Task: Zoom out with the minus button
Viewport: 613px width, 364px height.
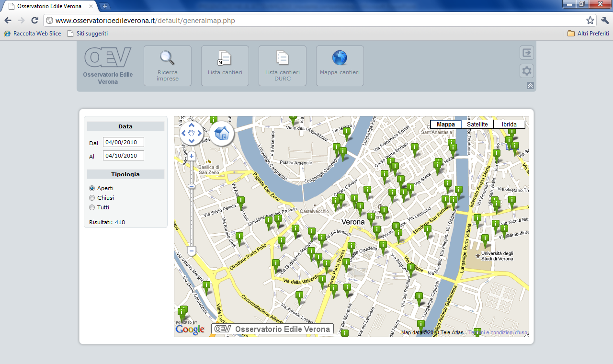Action: point(192,250)
